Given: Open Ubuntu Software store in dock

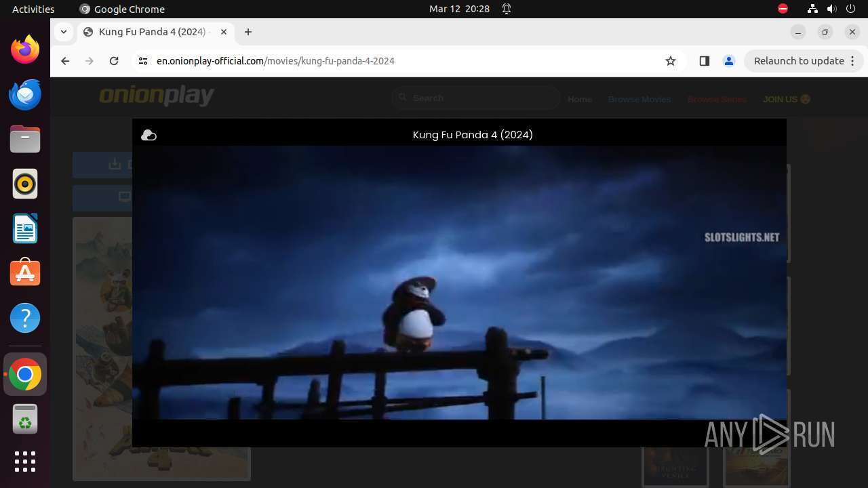Looking at the screenshot, I should (x=25, y=273).
